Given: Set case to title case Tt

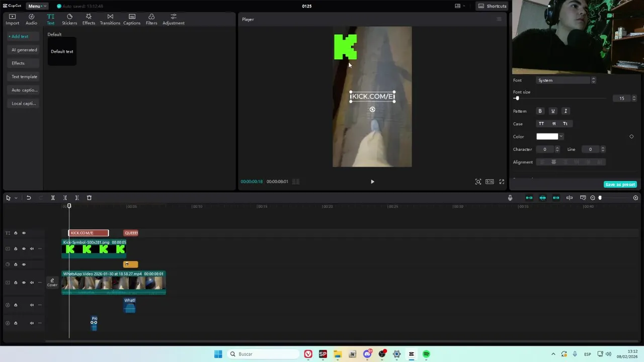Looking at the screenshot, I should [x=566, y=124].
